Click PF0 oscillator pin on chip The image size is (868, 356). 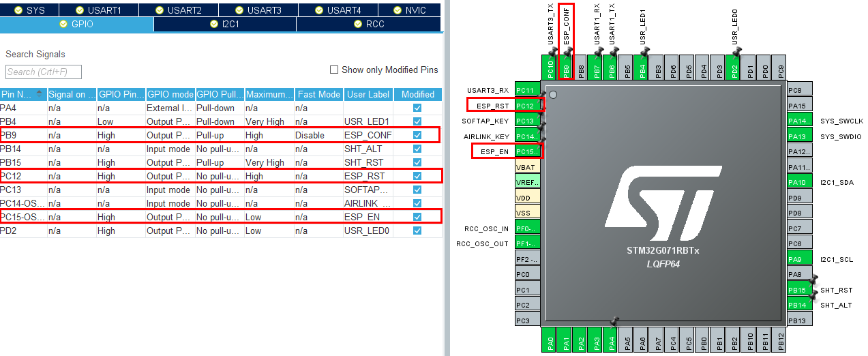[527, 228]
